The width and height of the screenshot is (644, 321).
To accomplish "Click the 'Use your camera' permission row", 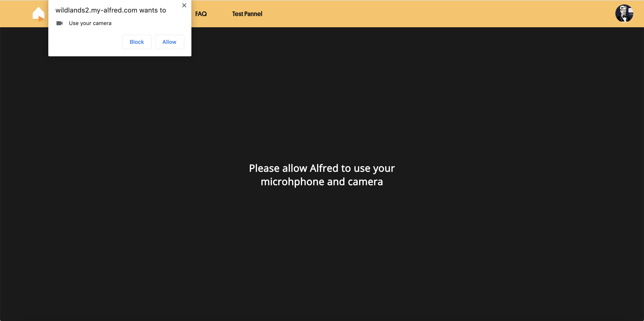I will pyautogui.click(x=90, y=23).
